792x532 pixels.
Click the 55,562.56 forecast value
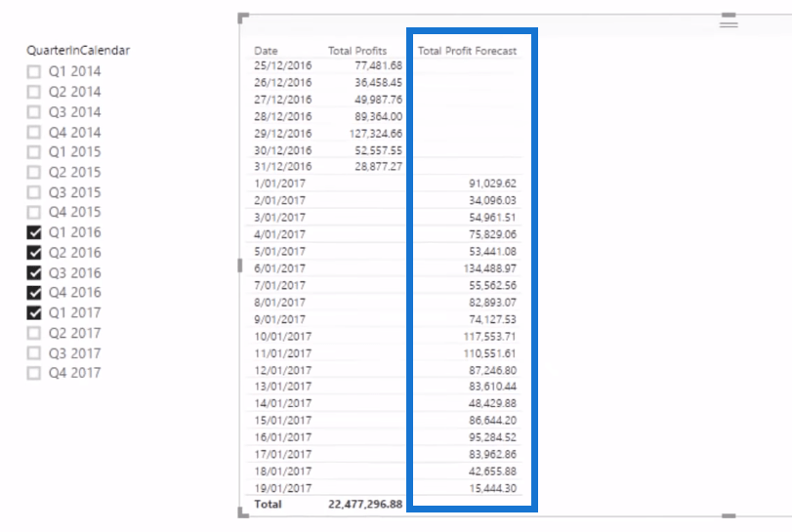492,285
